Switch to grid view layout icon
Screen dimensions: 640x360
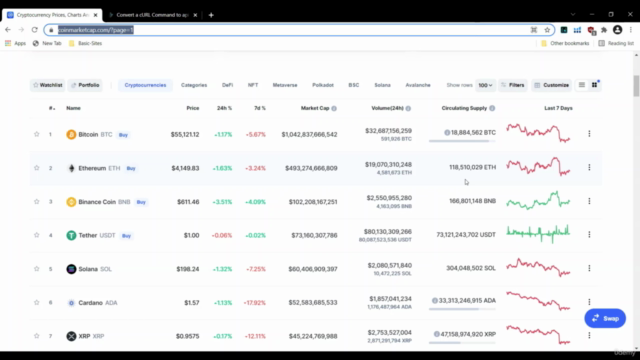coord(594,85)
